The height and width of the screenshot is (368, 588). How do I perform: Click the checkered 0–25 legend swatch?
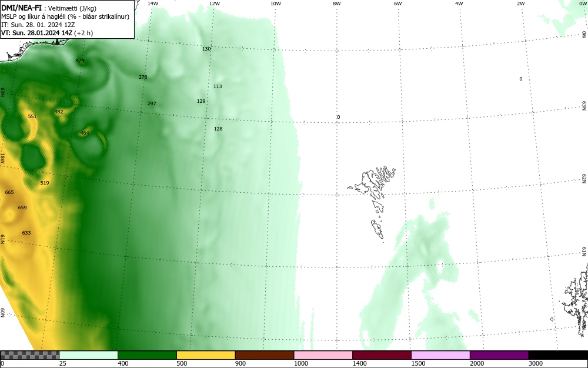pos(29,355)
